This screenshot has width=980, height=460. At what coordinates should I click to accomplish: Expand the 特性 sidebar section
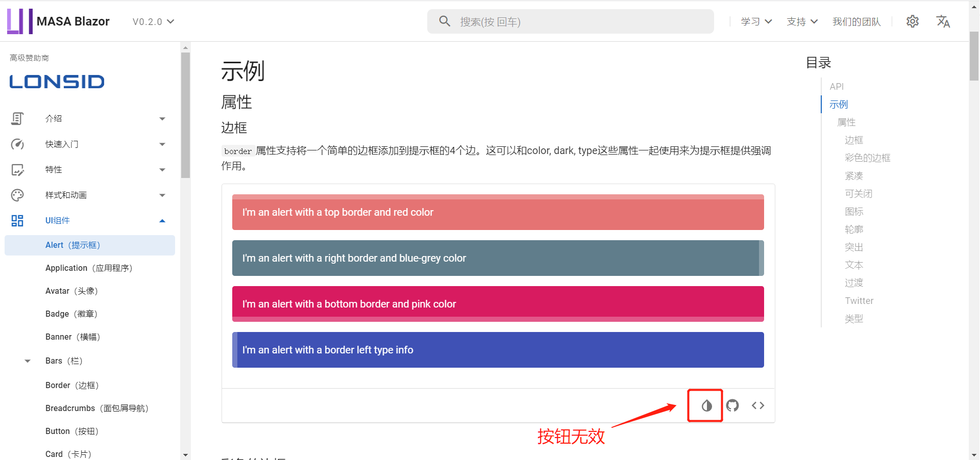pos(162,169)
